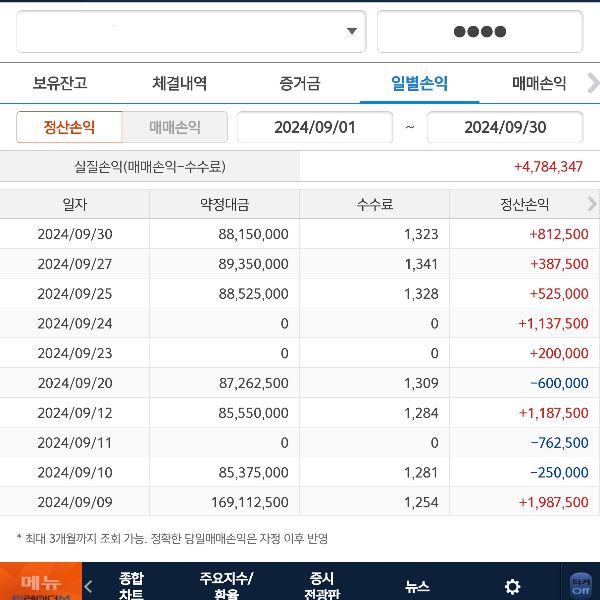The height and width of the screenshot is (600, 600).
Task: Switch to the 체결내역 tab
Action: pyautogui.click(x=180, y=83)
